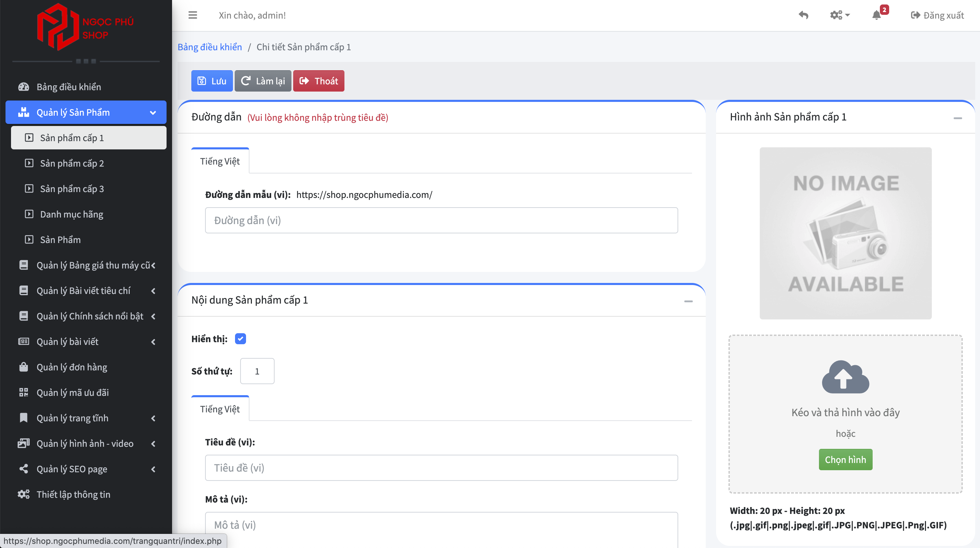
Task: Click the Thiết lập thông tin gears icon
Action: click(24, 494)
